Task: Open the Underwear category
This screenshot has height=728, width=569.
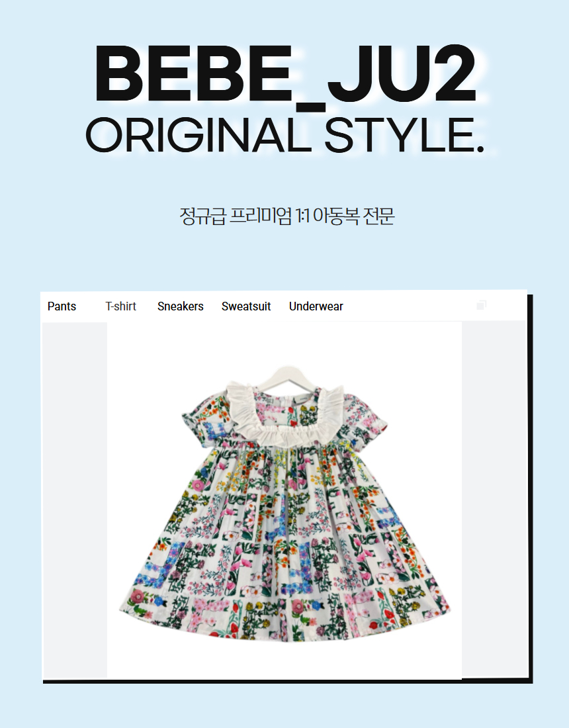Action: (316, 306)
